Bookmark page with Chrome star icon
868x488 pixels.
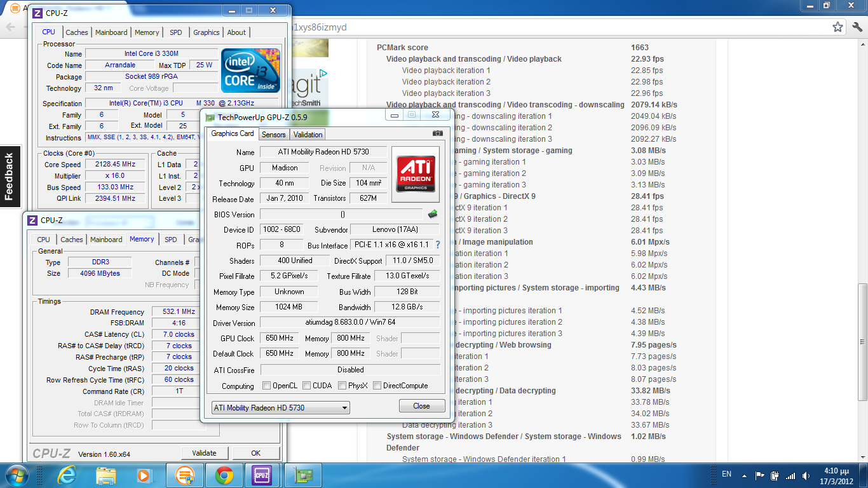coord(838,27)
